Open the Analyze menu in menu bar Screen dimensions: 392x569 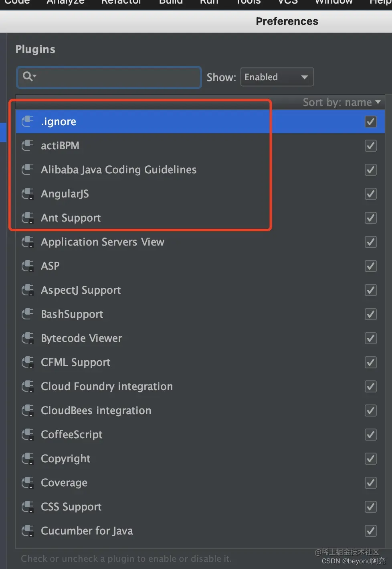tap(65, 2)
